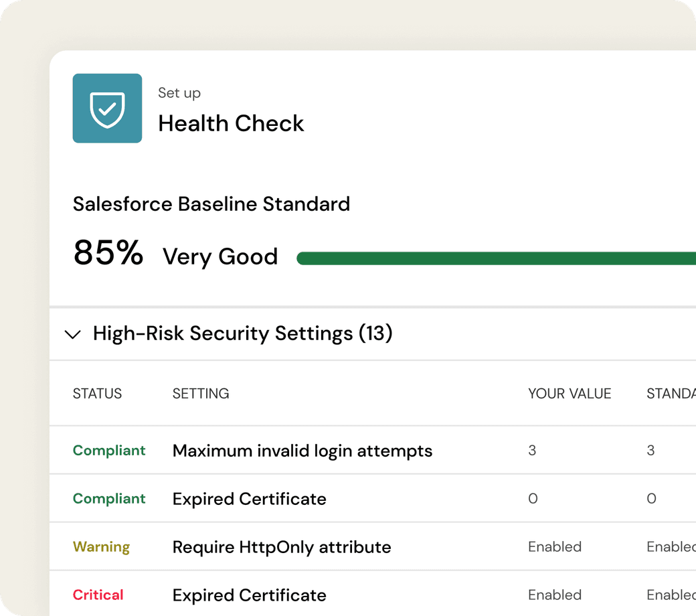
Task: Click the Health Check shield icon
Action: click(x=107, y=108)
